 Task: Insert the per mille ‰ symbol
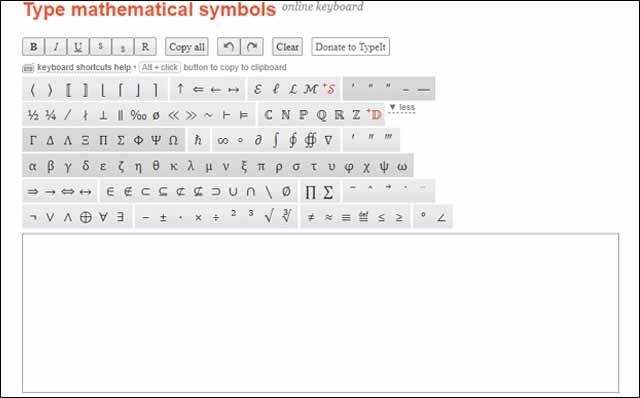coord(138,115)
